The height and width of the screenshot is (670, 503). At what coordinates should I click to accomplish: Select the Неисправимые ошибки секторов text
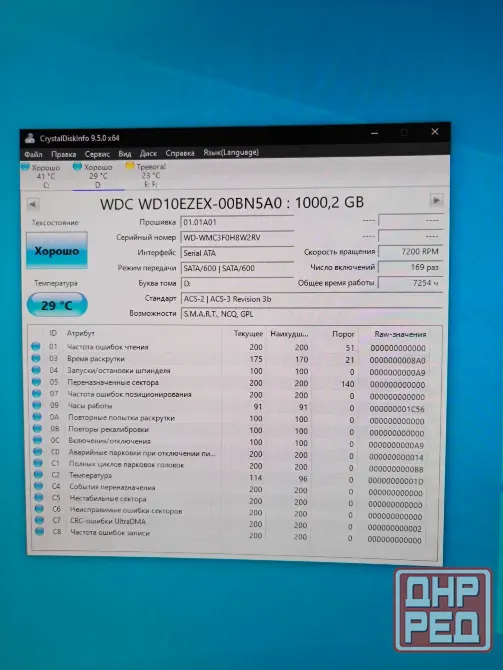pyautogui.click(x=126, y=510)
